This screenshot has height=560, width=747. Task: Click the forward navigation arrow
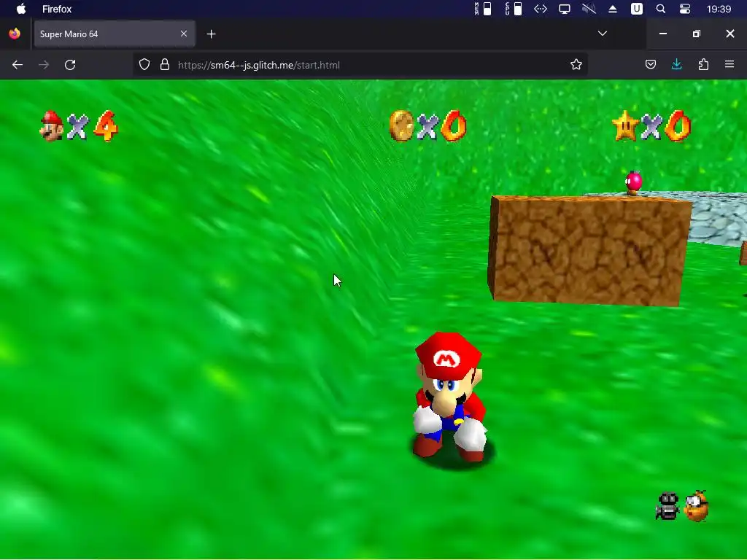tap(44, 65)
